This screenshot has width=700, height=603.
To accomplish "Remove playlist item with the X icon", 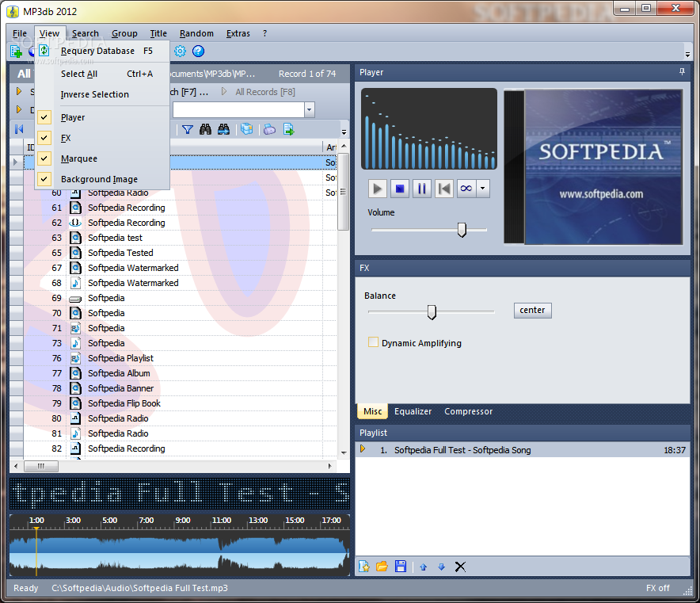I will tap(460, 567).
